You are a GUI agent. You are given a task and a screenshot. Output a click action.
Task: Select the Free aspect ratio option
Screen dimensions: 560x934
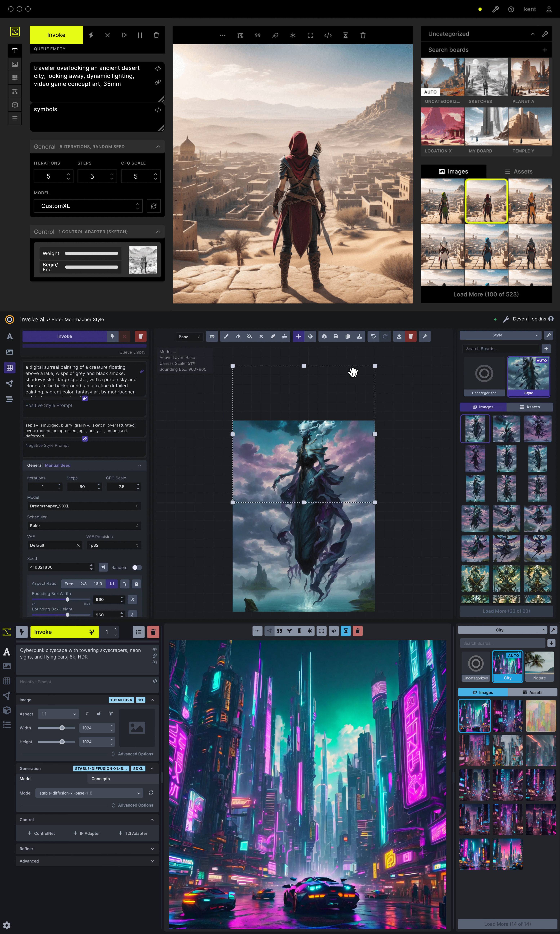(69, 584)
